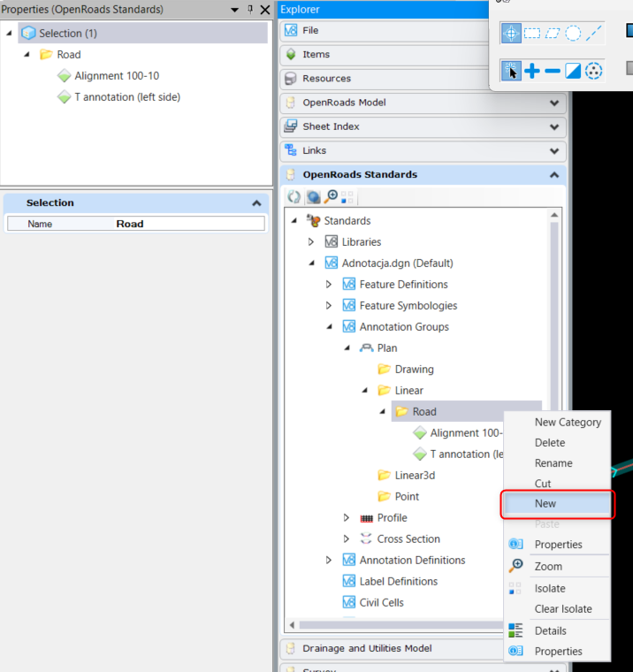Expand the Profile tree node
The image size is (633, 672).
click(x=347, y=518)
